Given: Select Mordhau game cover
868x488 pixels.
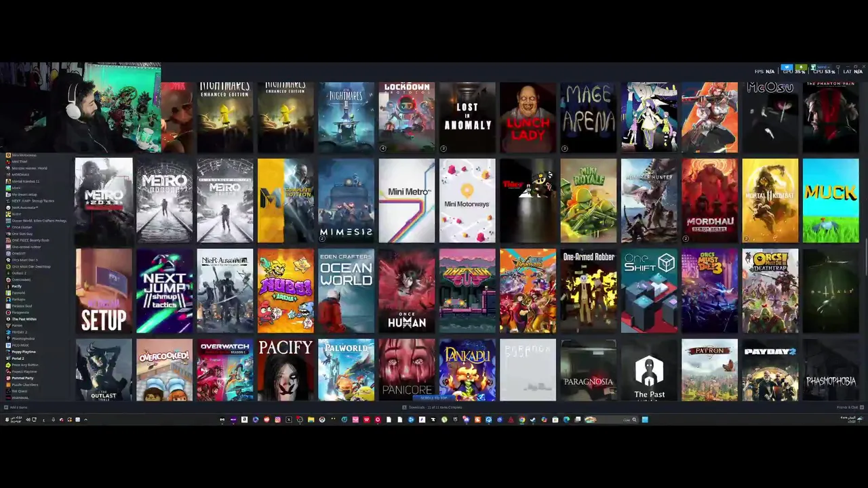Looking at the screenshot, I should pos(709,201).
